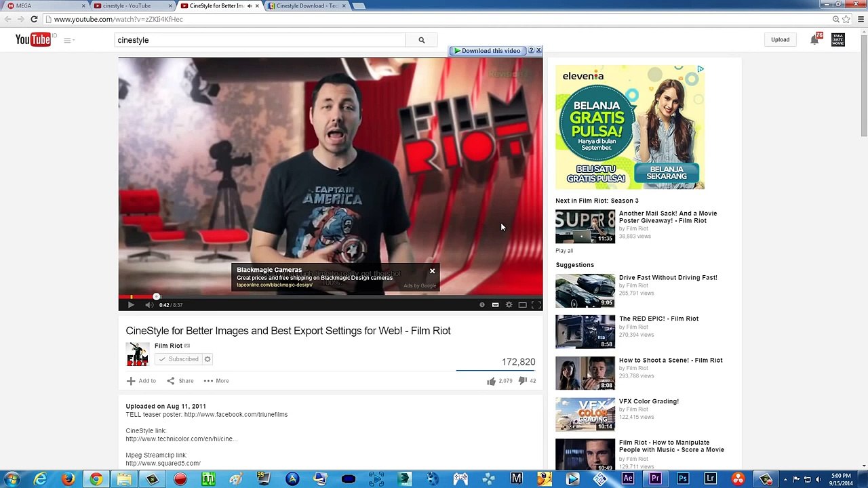868x488 pixels.
Task: Open the facebook.com/triunefilms link
Action: (x=236, y=415)
